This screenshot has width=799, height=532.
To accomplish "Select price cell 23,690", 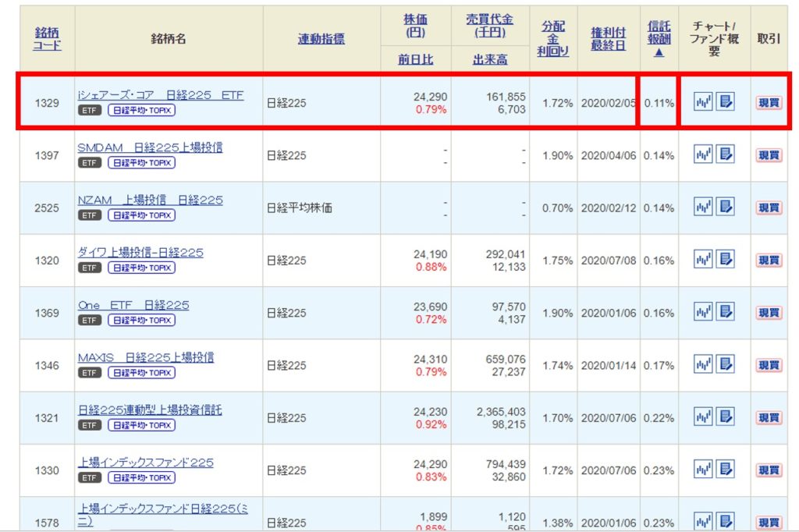I will point(430,307).
